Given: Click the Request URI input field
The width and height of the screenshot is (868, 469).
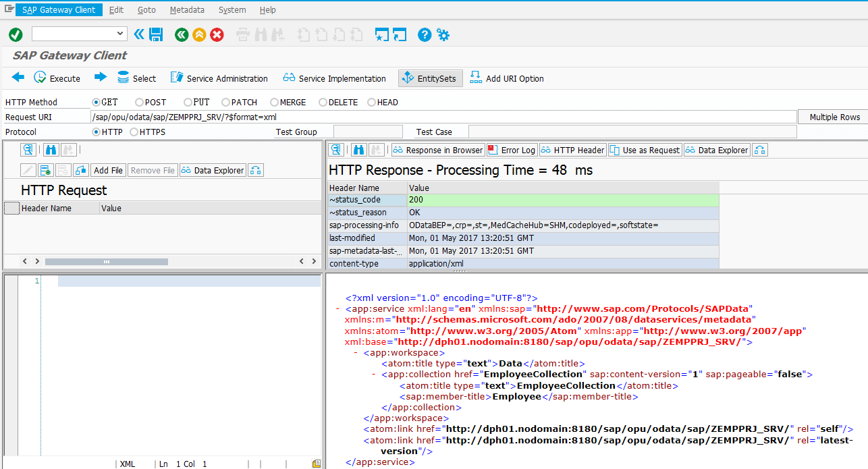Looking at the screenshot, I should click(x=443, y=117).
